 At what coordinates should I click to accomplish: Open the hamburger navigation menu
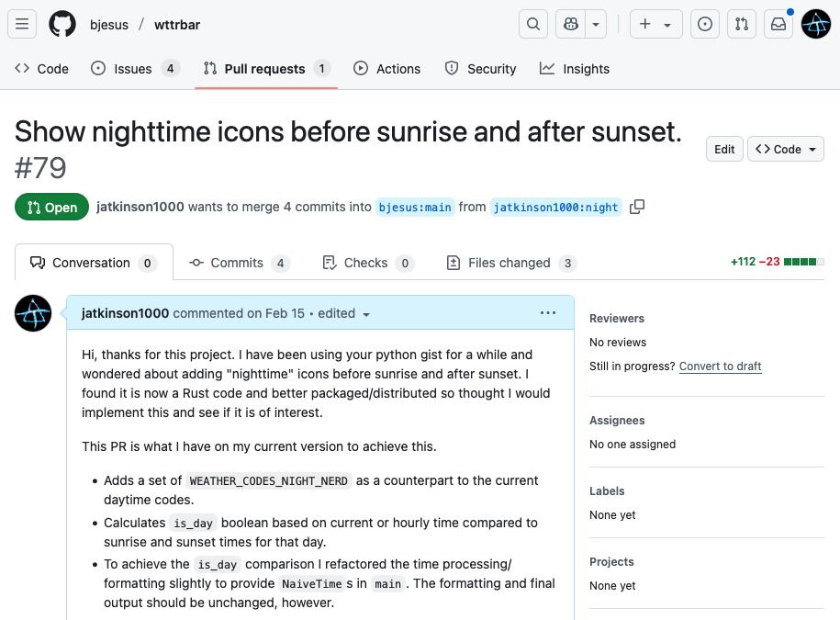click(22, 25)
